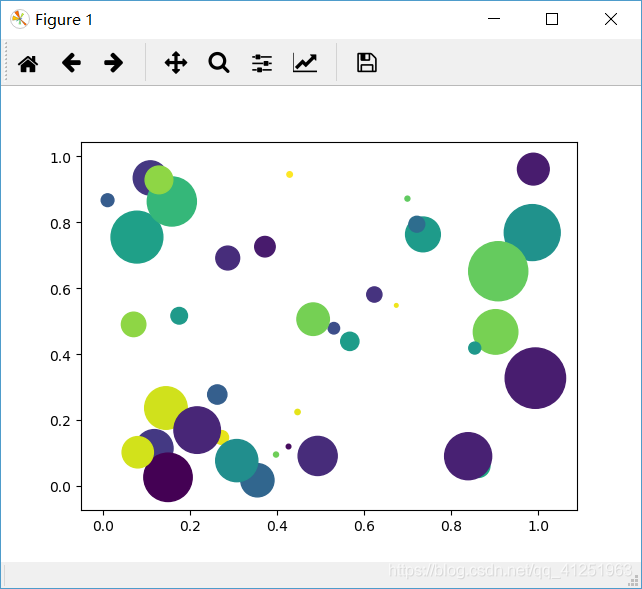
Task: Select the Pan axes tool
Action: click(176, 63)
